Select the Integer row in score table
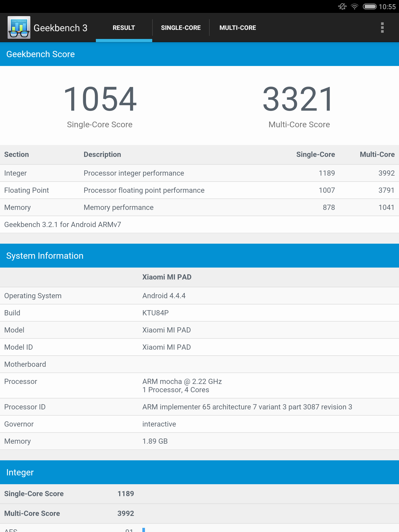Viewport: 399px width, 532px height. 199,173
